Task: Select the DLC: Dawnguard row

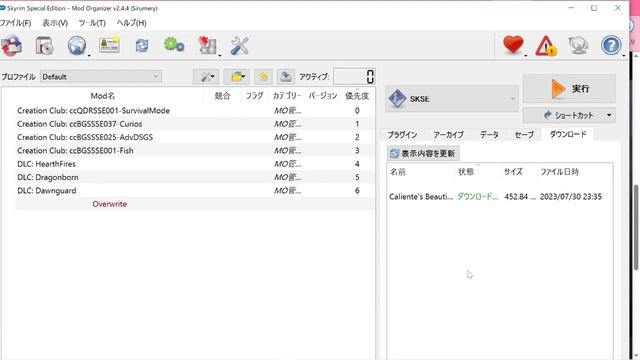Action: click(195, 191)
